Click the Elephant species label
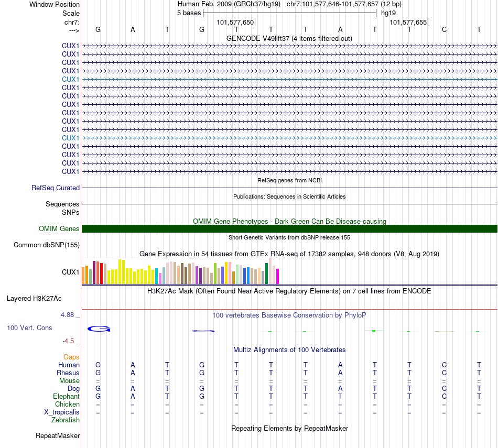This screenshot has width=498, height=448. pos(66,396)
